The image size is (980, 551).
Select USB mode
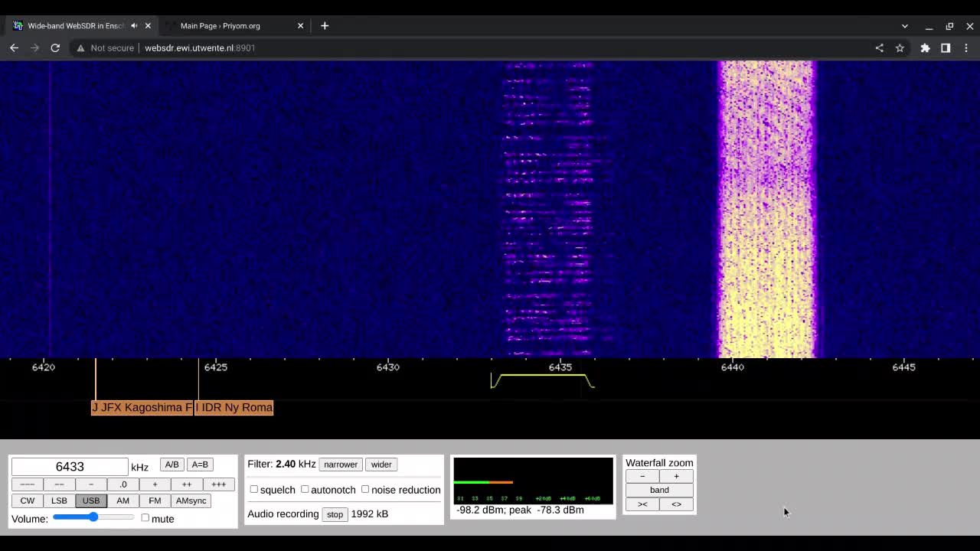[x=91, y=500]
